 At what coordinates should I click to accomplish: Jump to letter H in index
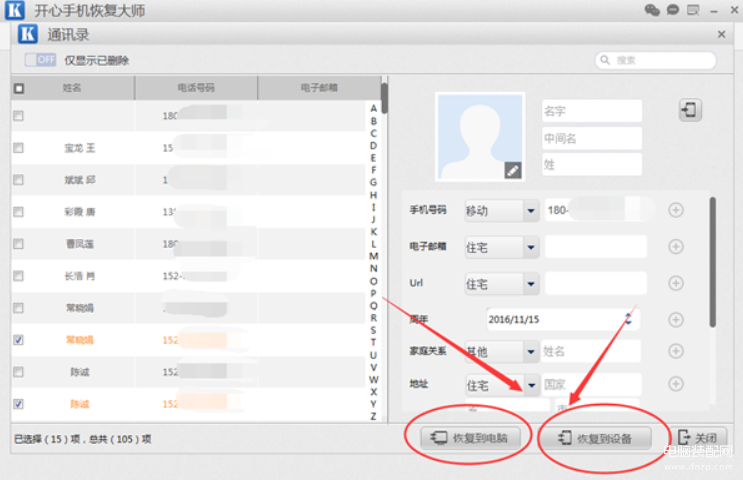[x=373, y=195]
